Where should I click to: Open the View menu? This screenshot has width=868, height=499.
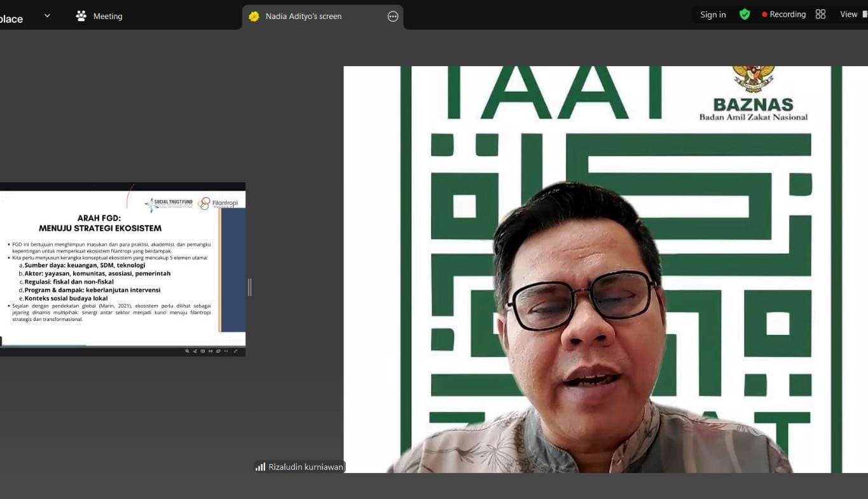tap(849, 15)
